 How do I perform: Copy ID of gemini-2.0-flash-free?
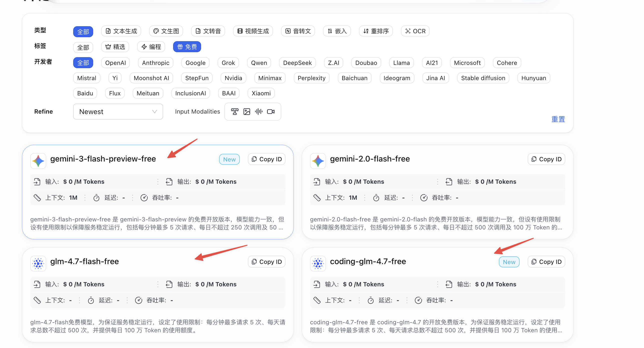coord(546,159)
